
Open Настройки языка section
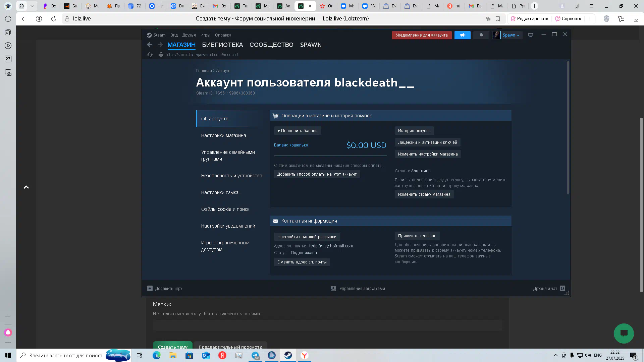tap(220, 192)
